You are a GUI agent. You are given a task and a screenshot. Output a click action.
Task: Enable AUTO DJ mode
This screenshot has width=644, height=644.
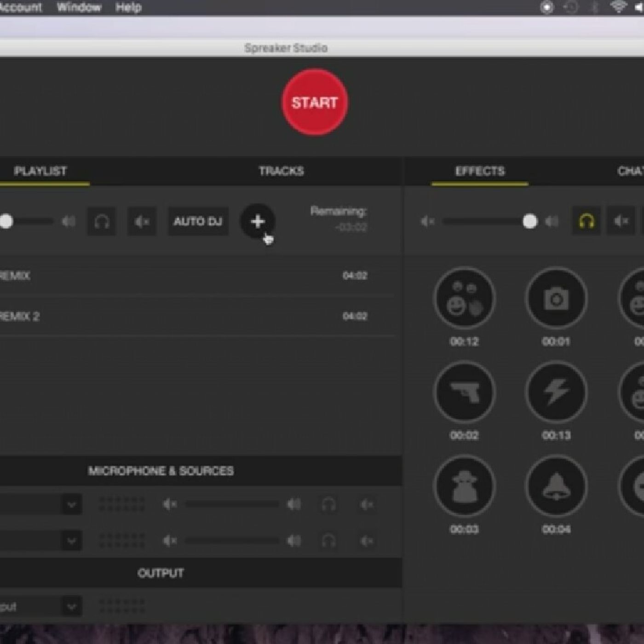[x=198, y=222]
